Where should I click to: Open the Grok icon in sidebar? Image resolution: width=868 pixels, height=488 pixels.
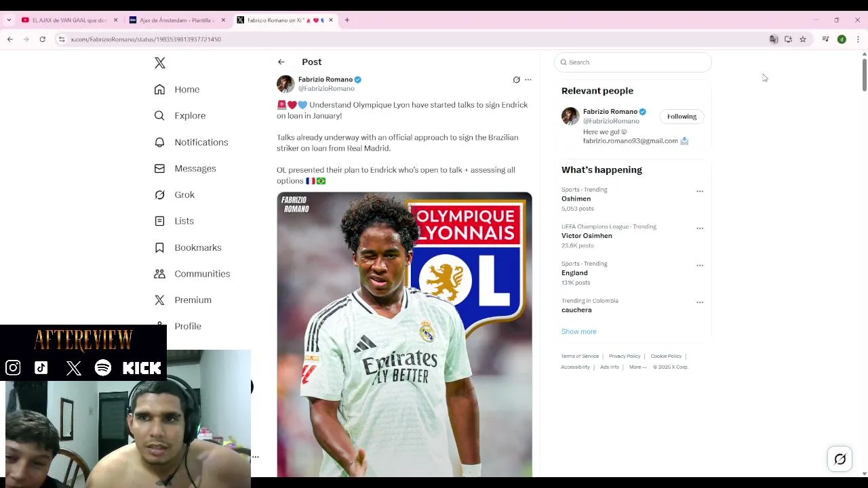(159, 195)
